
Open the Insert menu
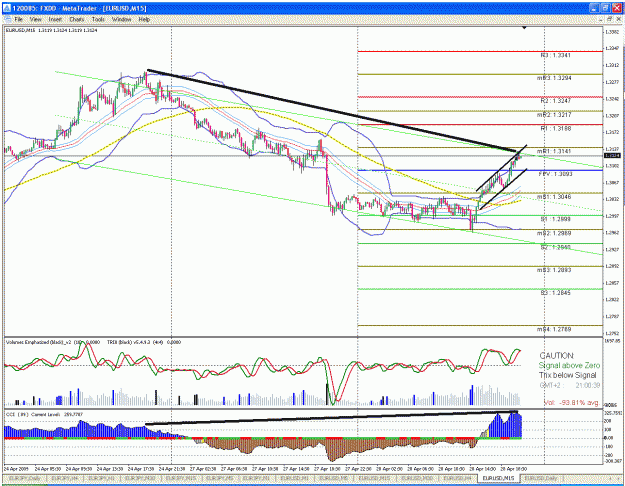point(55,19)
